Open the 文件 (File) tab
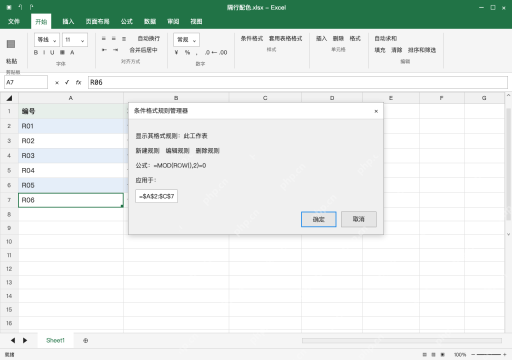The image size is (512, 360). coord(14,21)
